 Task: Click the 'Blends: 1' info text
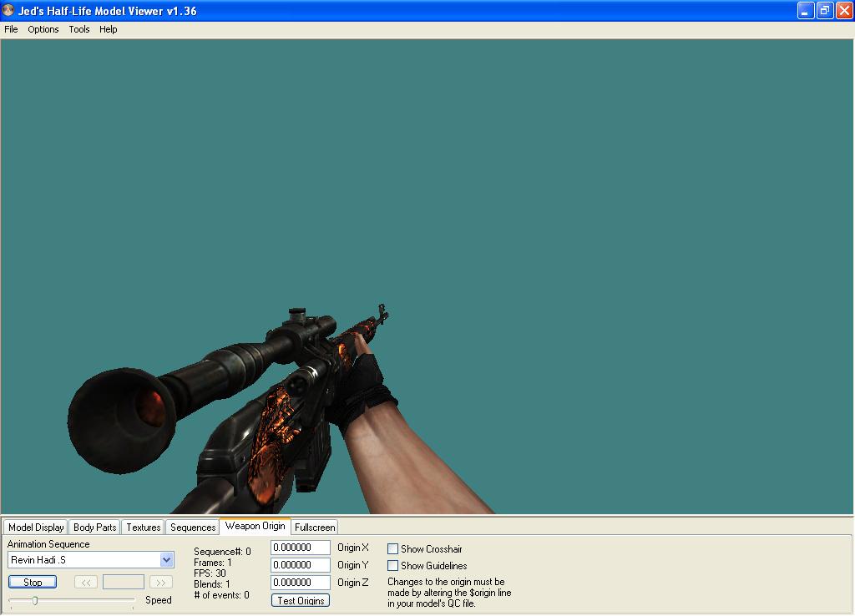point(212,584)
